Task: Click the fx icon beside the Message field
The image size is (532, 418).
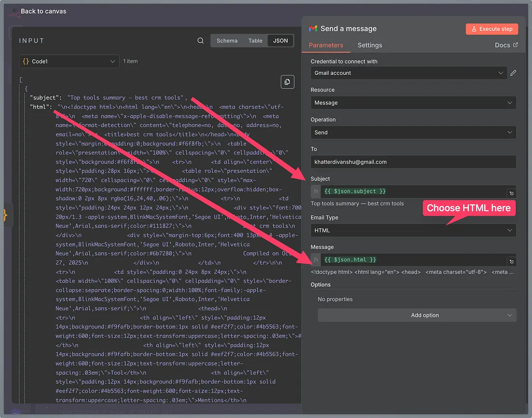Action: [316, 260]
